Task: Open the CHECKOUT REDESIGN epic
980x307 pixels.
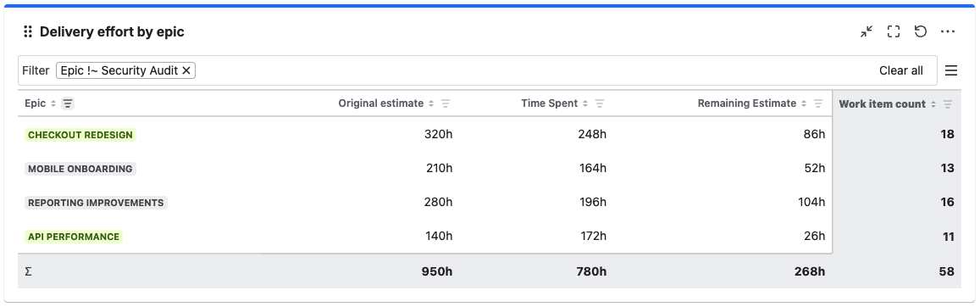Action: click(x=80, y=135)
